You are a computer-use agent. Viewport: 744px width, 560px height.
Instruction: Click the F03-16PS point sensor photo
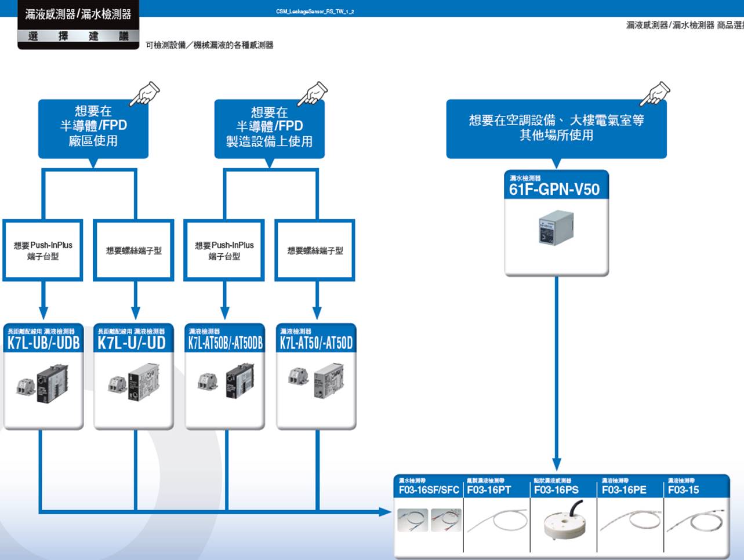[565, 521]
